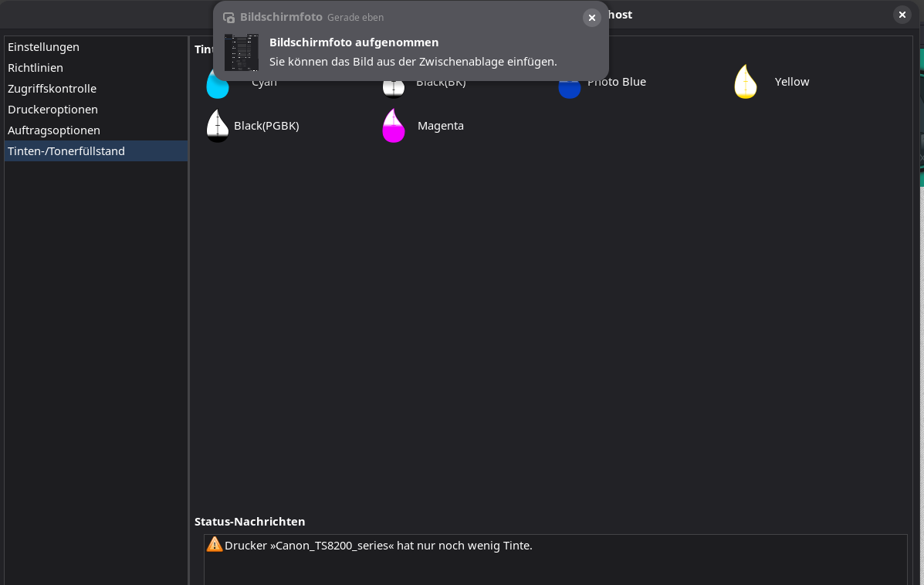Switch to the Richtlinien page
The height and width of the screenshot is (585, 924).
tap(36, 68)
